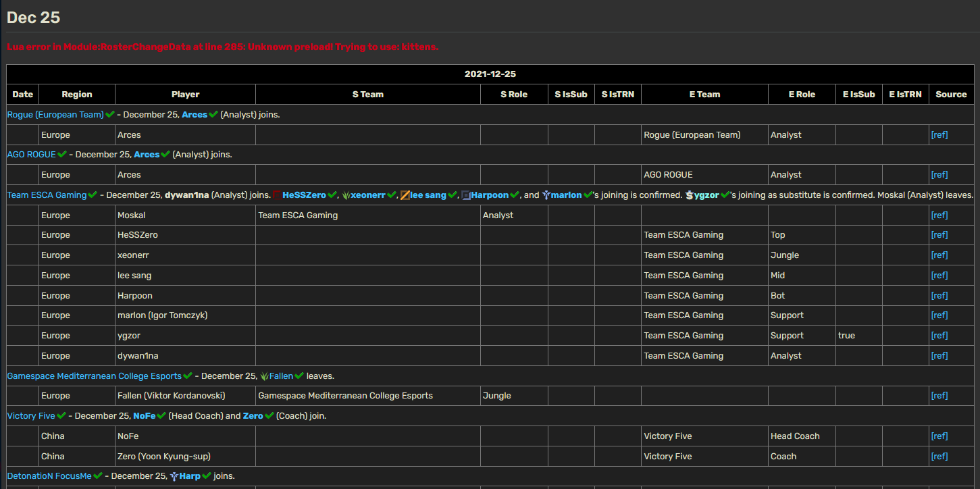Screen dimensions: 980x489
Task: Click the checkmark after the Gamespace Mediterranean College Esports link
Action: (x=188, y=376)
